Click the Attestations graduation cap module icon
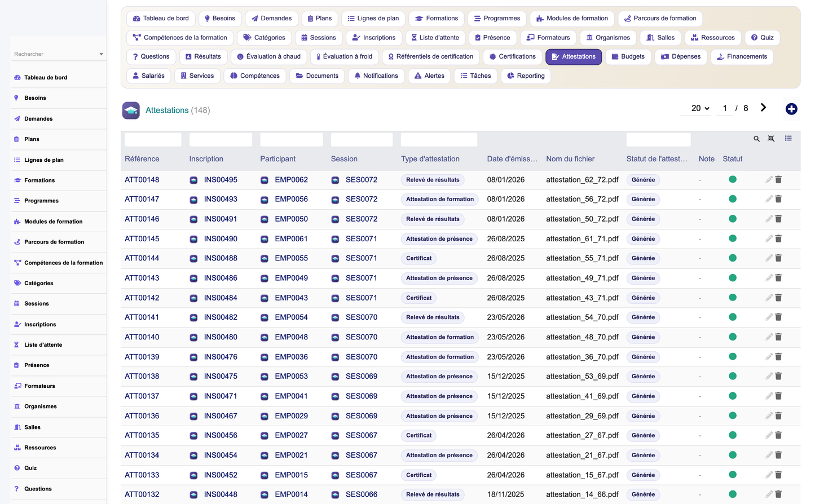815x504 pixels. click(x=131, y=110)
